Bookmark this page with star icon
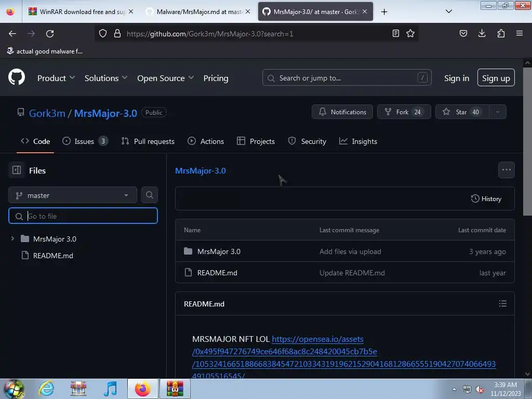 [410, 34]
